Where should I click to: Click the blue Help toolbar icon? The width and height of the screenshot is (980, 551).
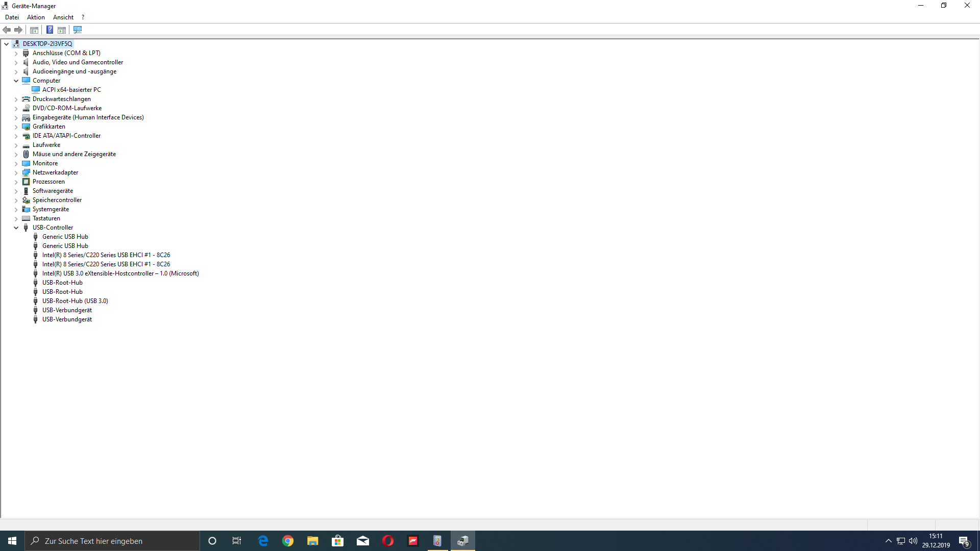click(x=50, y=30)
